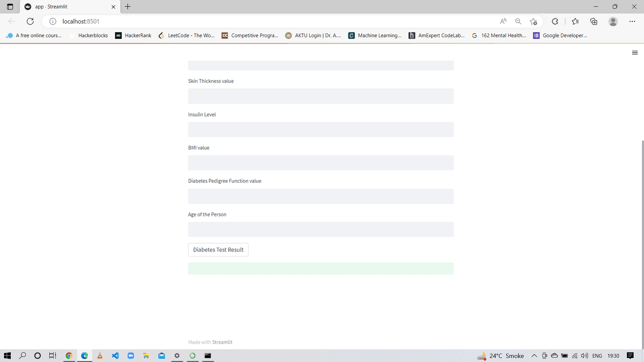Open the HackerRank bookmark
This screenshot has width=644, height=362.
[x=133, y=35]
